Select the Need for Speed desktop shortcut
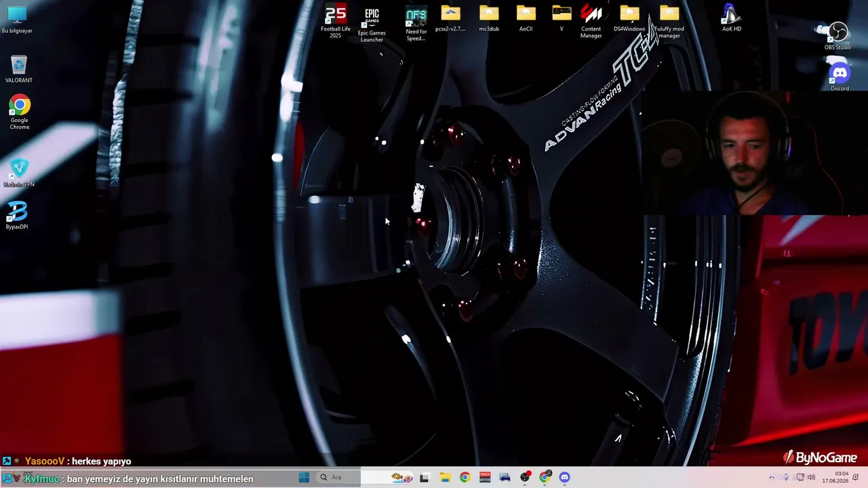The image size is (868, 488). (416, 24)
